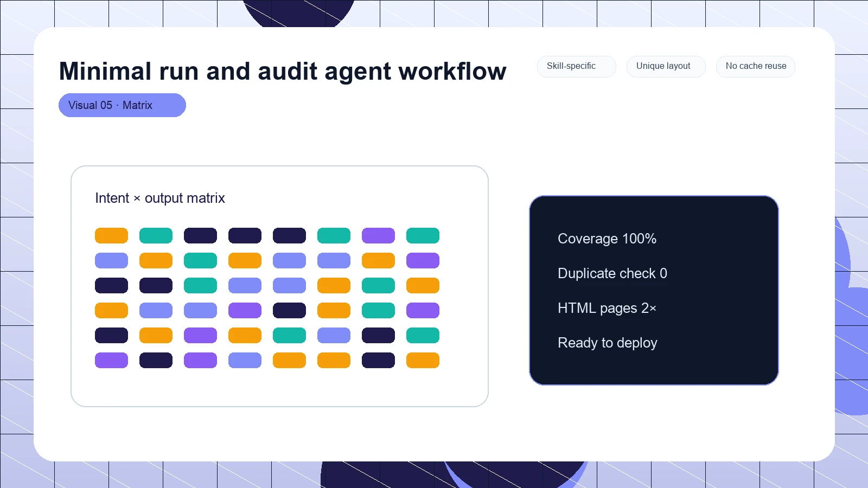Pick the only navy cell in the fourth matrix row
This screenshot has width=868, height=488.
[289, 310]
